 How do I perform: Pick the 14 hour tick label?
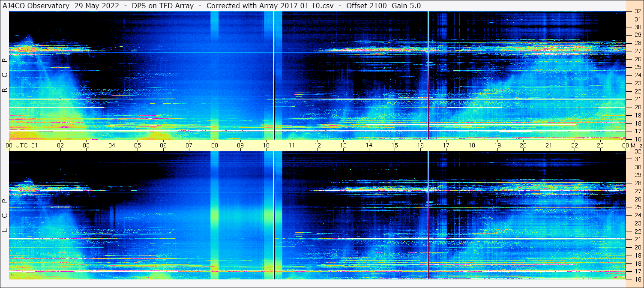[x=369, y=145]
